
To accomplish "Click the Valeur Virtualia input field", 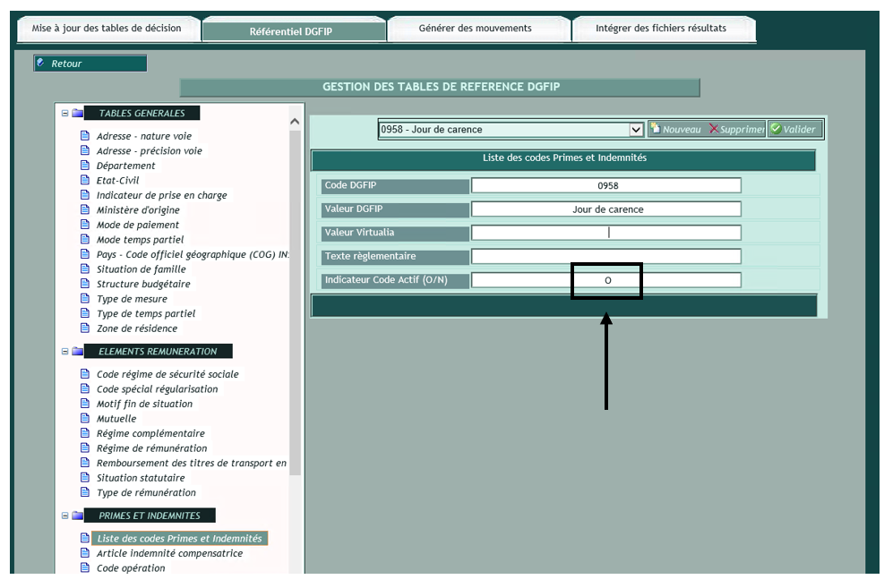I will point(606,233).
